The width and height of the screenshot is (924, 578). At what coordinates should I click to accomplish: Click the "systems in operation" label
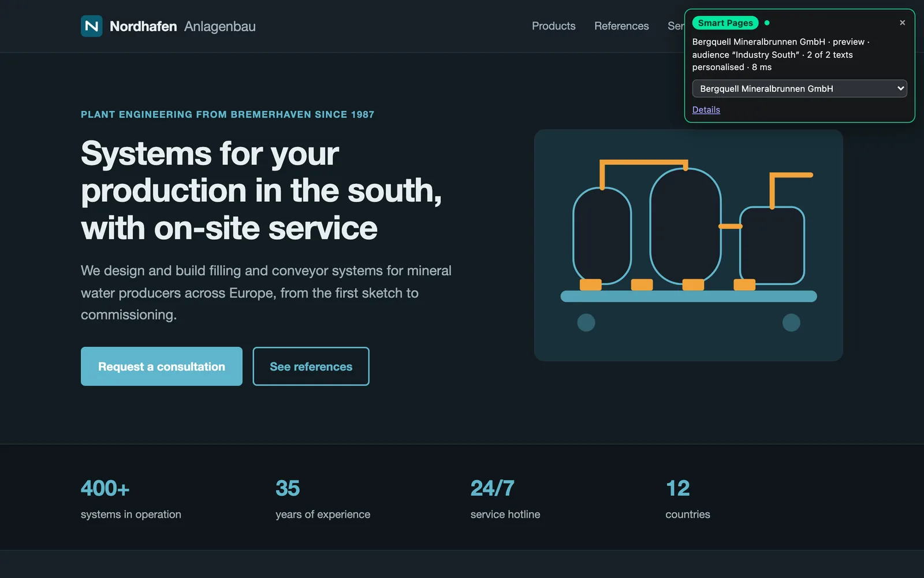(131, 514)
